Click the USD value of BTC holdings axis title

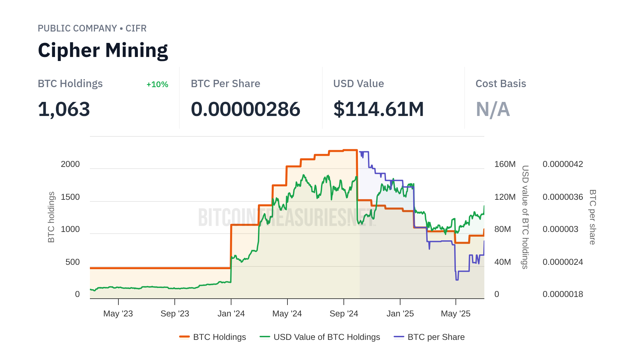[x=525, y=217]
